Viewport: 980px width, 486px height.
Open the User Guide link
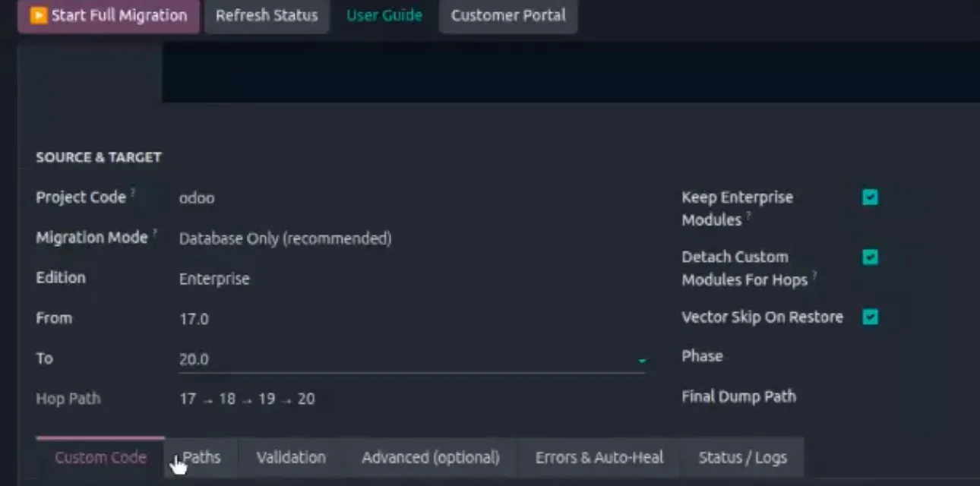[x=384, y=16]
